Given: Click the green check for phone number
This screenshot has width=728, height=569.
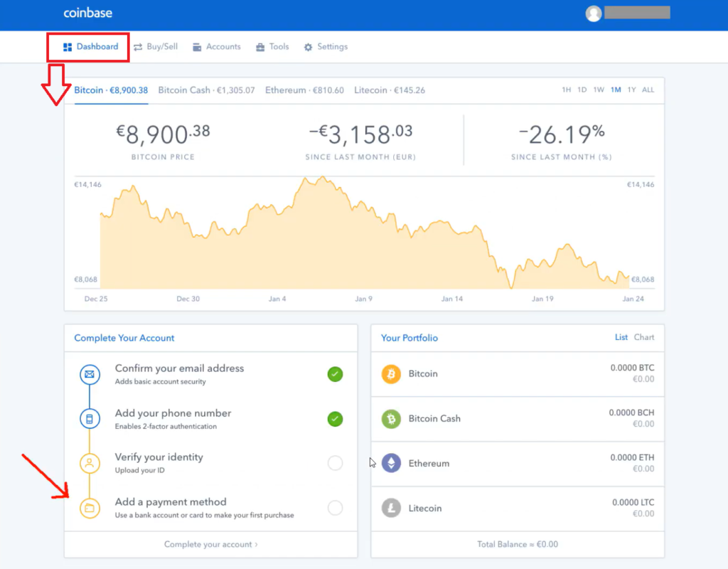Looking at the screenshot, I should tap(335, 419).
